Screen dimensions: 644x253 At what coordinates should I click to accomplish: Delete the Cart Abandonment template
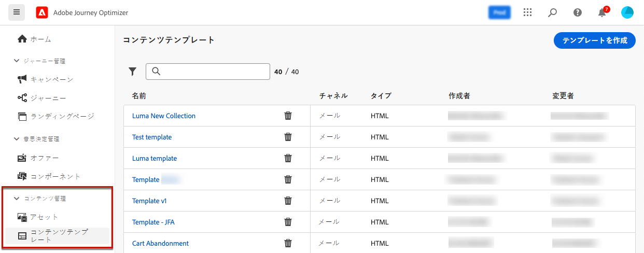pos(288,243)
